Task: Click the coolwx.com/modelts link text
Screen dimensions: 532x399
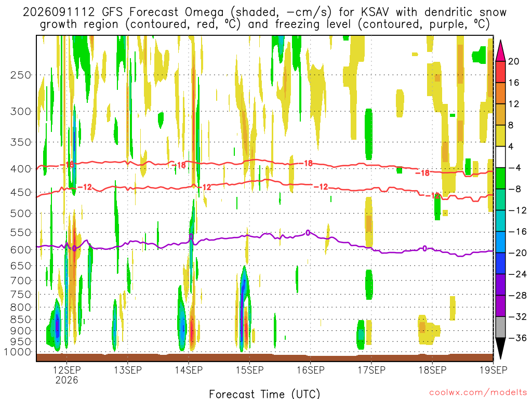Action: pos(478,393)
